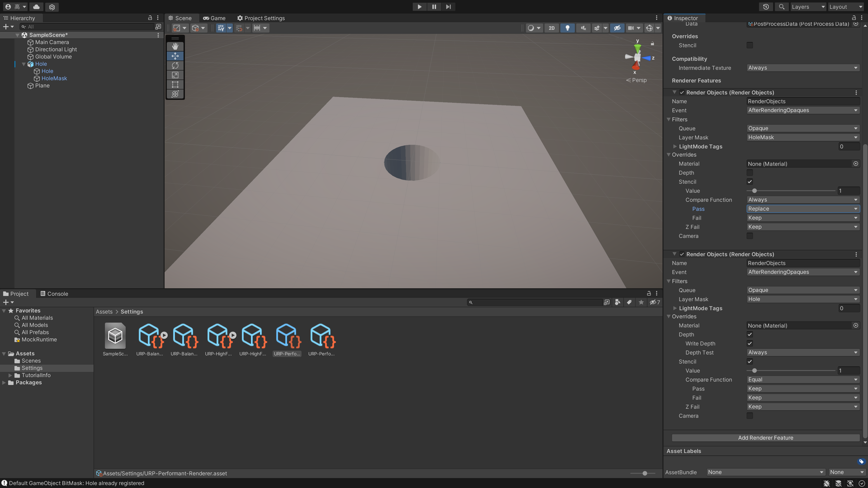Uncheck the Stencil checkbox under Compatibility Overrides
This screenshot has width=868, height=488.
click(750, 45)
